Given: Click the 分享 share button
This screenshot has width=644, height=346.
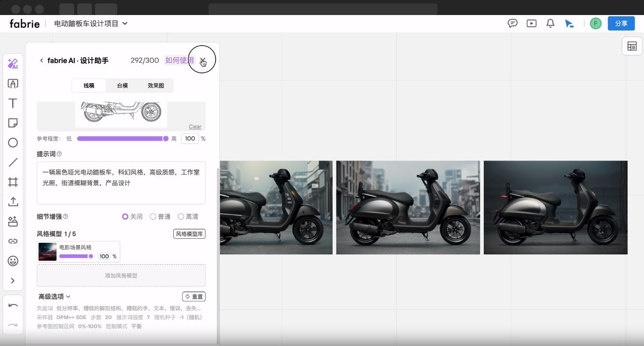Looking at the screenshot, I should pos(621,23).
